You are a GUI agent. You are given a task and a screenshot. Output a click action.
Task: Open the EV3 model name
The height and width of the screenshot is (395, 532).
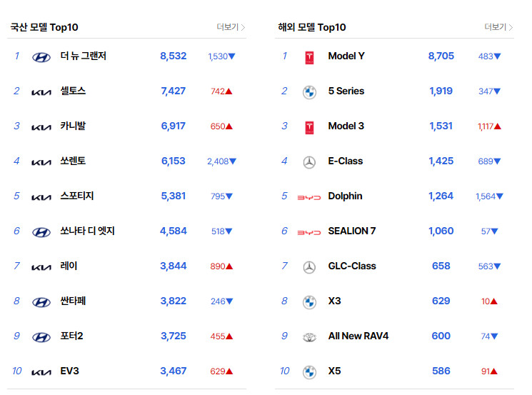[x=69, y=371]
